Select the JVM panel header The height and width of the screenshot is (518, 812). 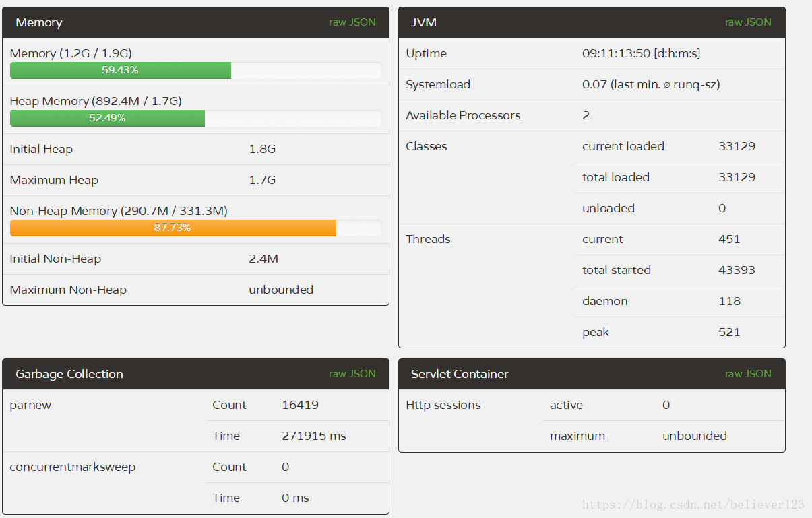[592, 22]
